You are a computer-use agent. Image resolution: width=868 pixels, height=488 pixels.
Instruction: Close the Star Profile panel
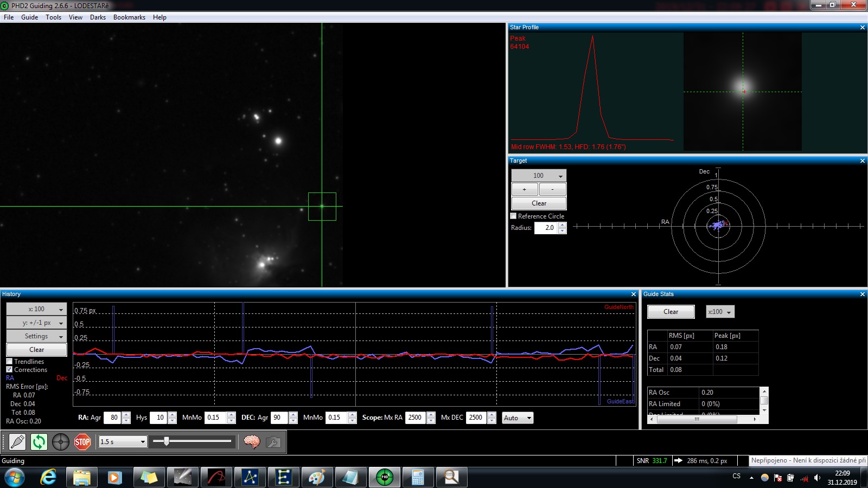[x=863, y=27]
